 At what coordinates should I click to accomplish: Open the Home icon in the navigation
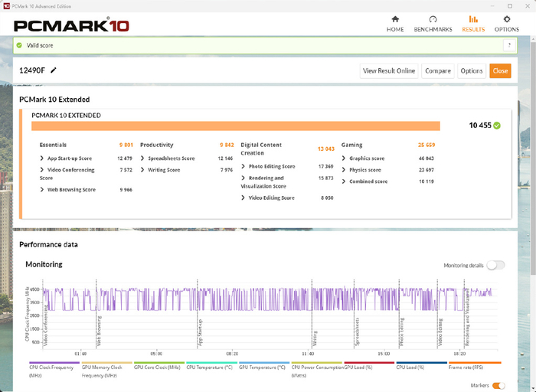(395, 19)
